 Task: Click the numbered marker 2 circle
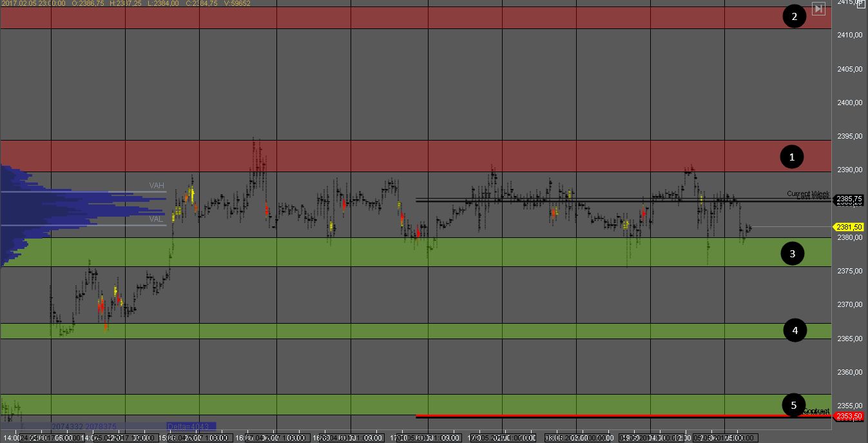click(794, 17)
